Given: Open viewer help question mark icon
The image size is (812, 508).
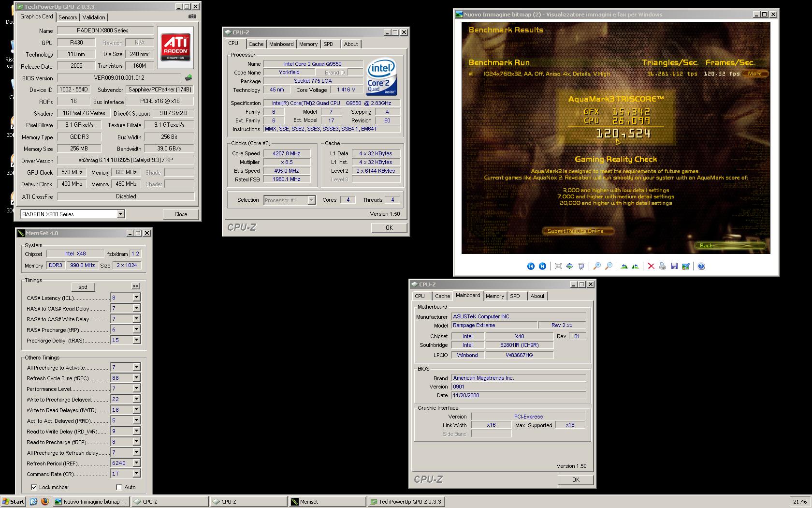Looking at the screenshot, I should 701,266.
